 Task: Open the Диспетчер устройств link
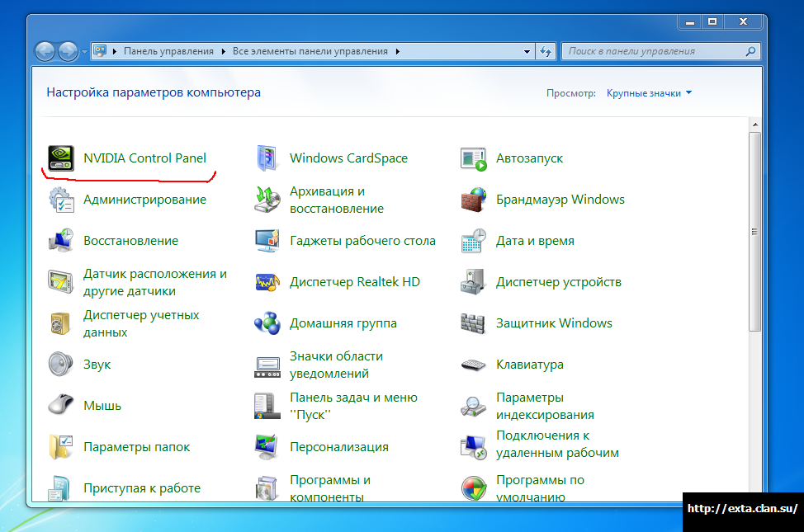click(558, 282)
